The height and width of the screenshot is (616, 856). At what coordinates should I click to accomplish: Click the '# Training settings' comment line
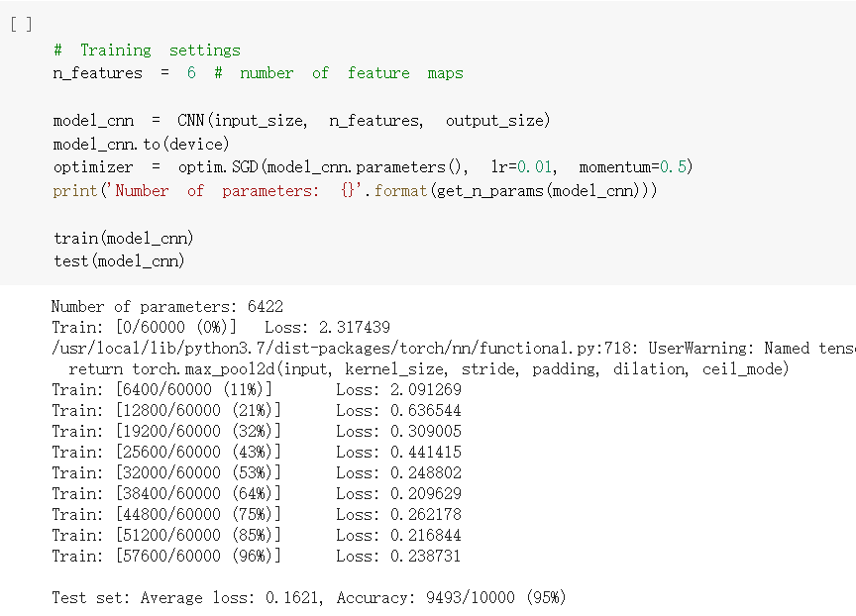(x=147, y=51)
